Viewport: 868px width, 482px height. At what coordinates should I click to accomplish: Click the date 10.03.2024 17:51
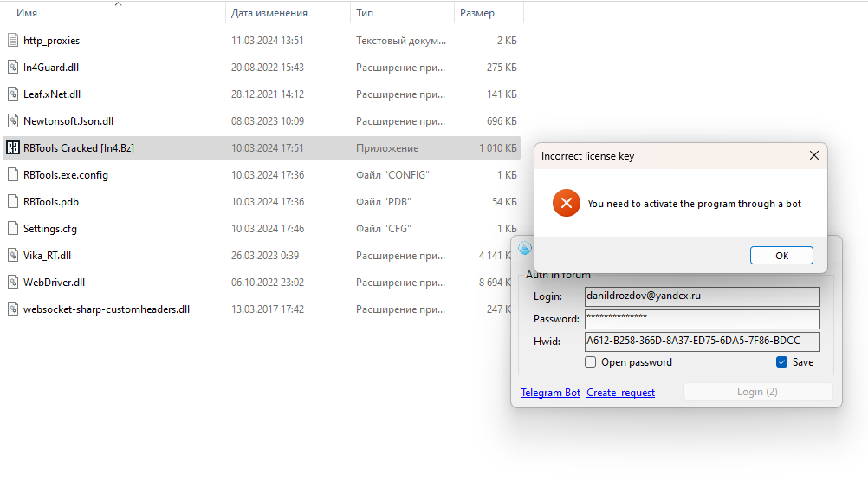268,148
